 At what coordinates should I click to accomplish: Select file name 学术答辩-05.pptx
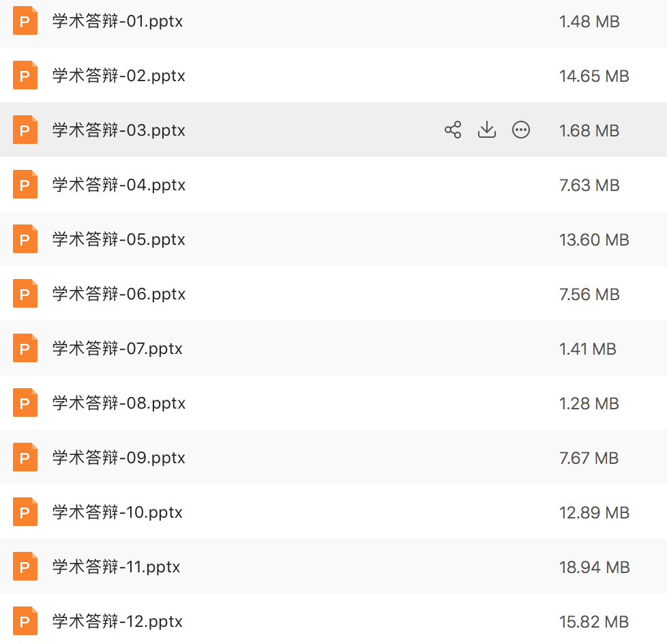pos(119,239)
